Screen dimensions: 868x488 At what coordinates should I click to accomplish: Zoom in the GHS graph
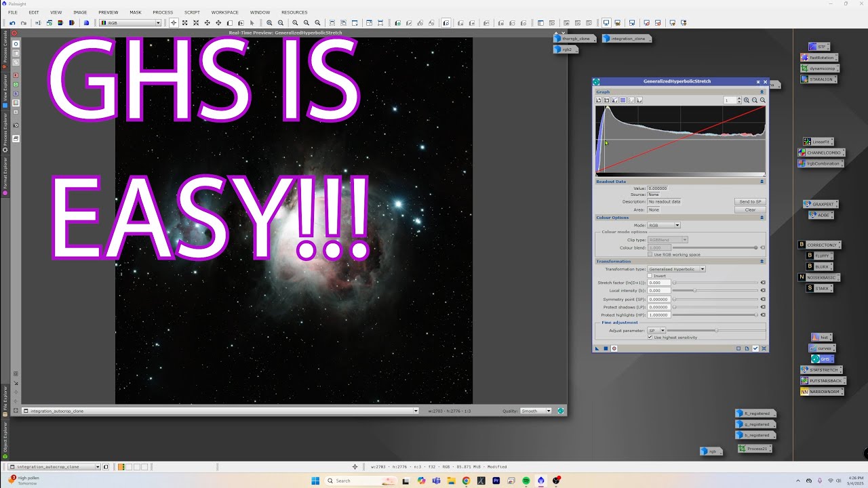coord(747,100)
